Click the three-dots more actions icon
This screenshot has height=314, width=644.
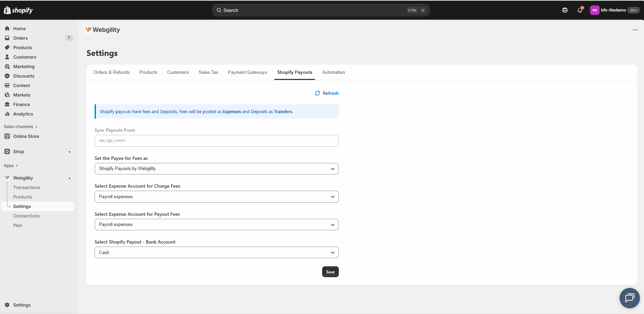click(635, 30)
